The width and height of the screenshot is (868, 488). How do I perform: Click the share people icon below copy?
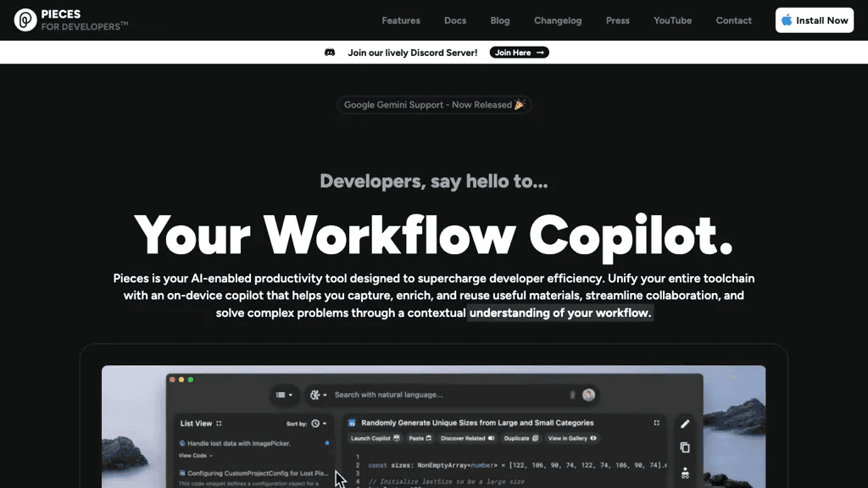tap(685, 473)
